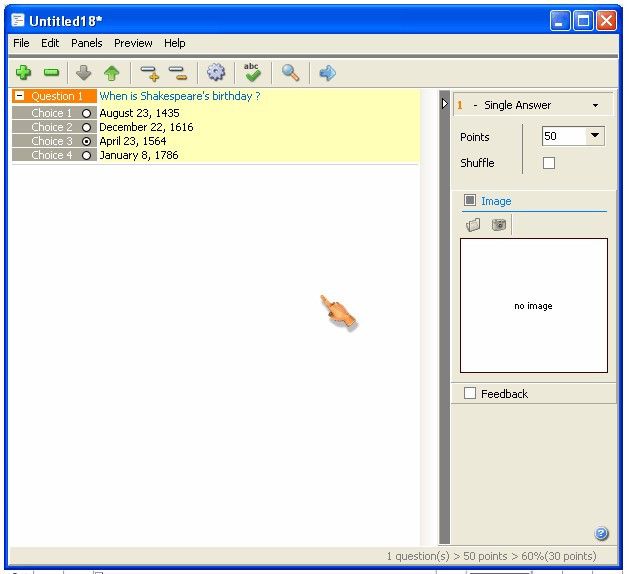Open the File menu
Viewport: 629px width, 574px height.
21,43
